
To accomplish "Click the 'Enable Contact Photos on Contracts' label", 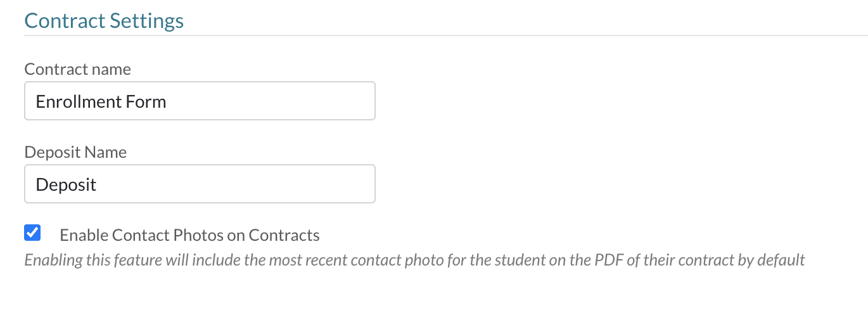I will pyautogui.click(x=189, y=236).
